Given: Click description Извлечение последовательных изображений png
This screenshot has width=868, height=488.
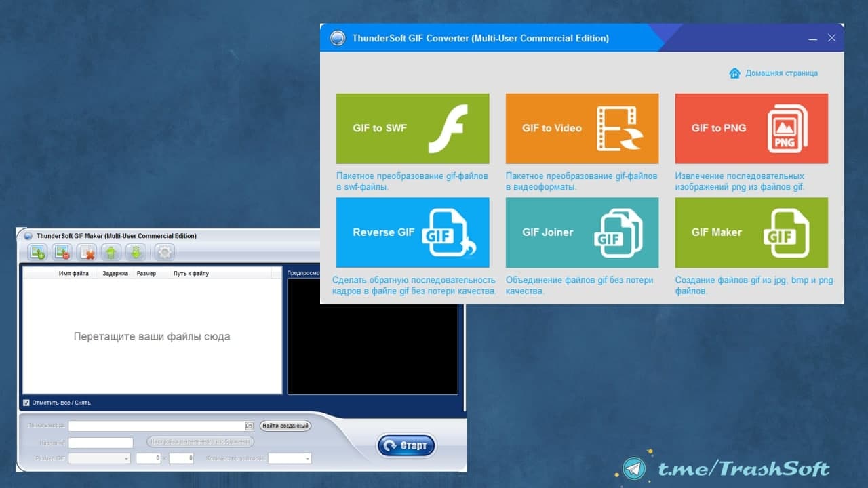Looking at the screenshot, I should pos(741,182).
